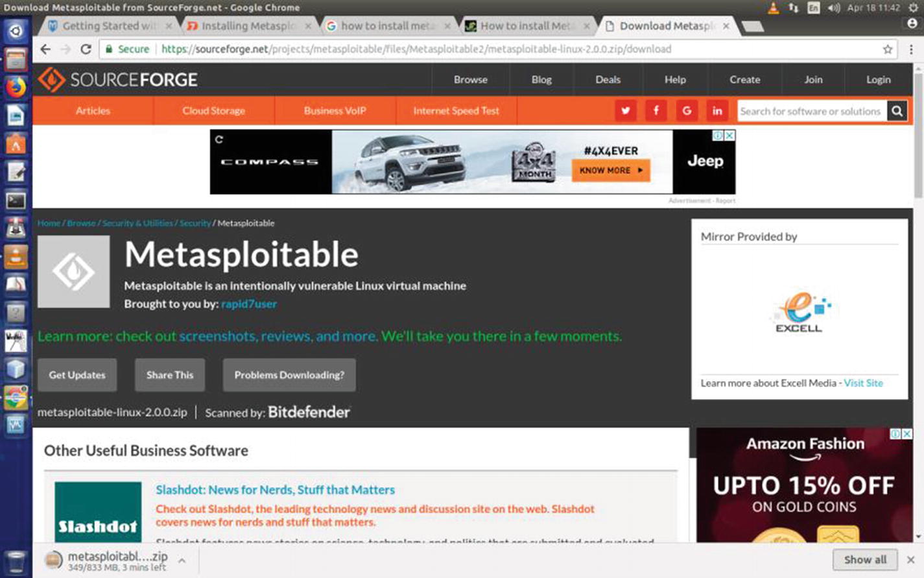This screenshot has width=924, height=578.
Task: Reload the page with refresh icon
Action: tap(86, 49)
